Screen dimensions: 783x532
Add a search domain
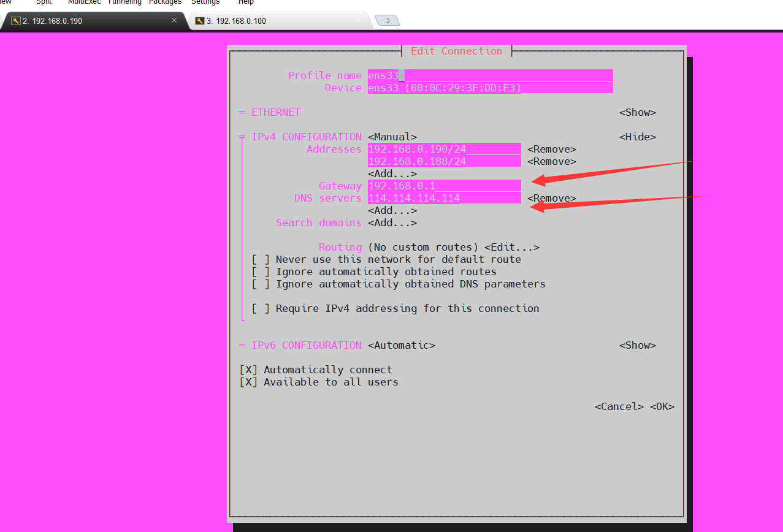[392, 222]
